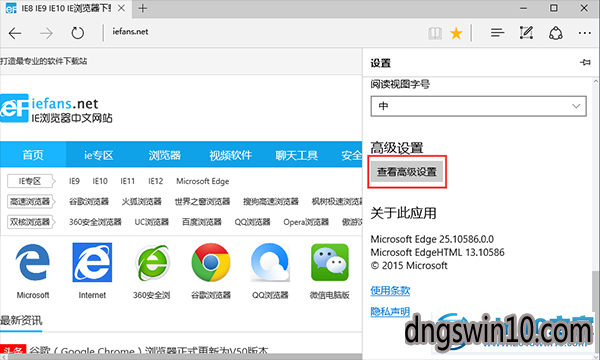Open the QQ浏览器 text link
Image resolution: width=600 pixels, height=360 pixels.
coord(253,222)
